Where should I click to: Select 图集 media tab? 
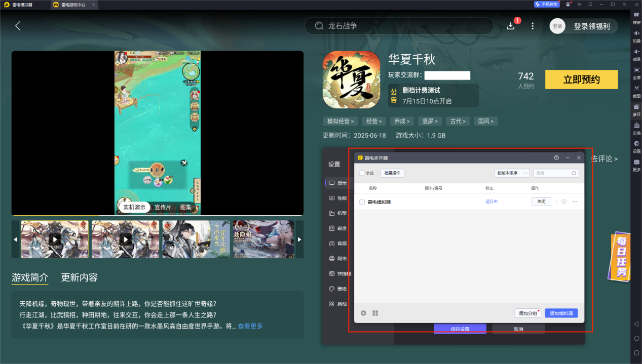click(x=186, y=207)
